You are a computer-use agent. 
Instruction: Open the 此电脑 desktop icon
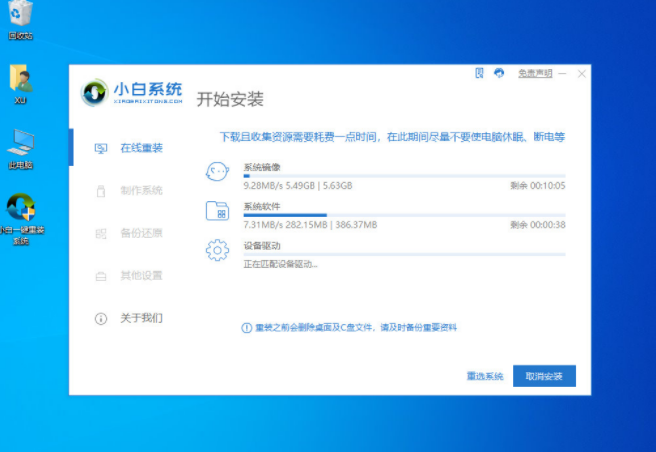click(20, 149)
